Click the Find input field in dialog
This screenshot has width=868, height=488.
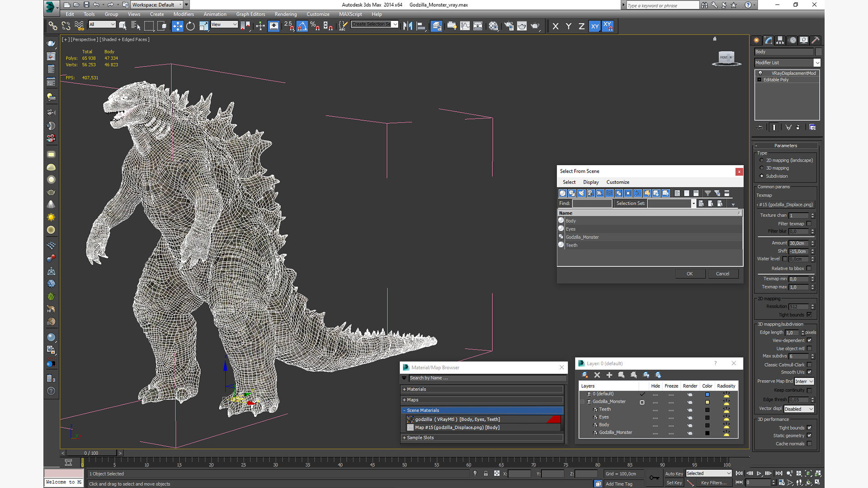coord(592,204)
